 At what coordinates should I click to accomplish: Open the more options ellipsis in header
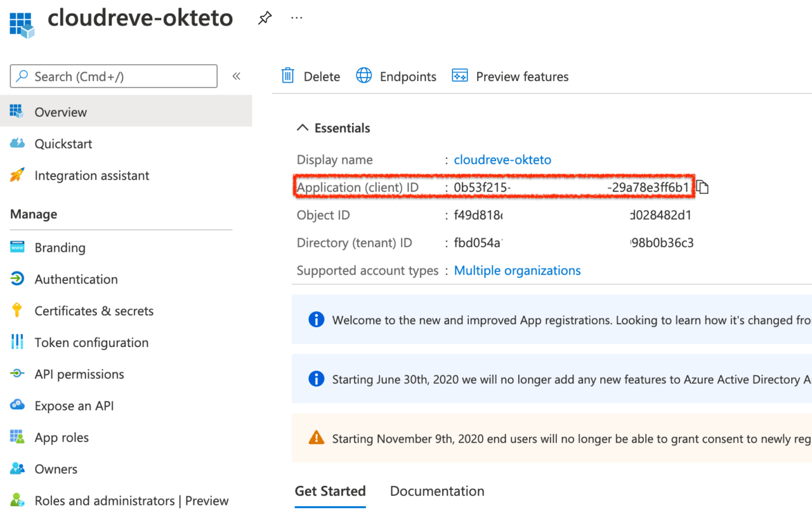[296, 18]
